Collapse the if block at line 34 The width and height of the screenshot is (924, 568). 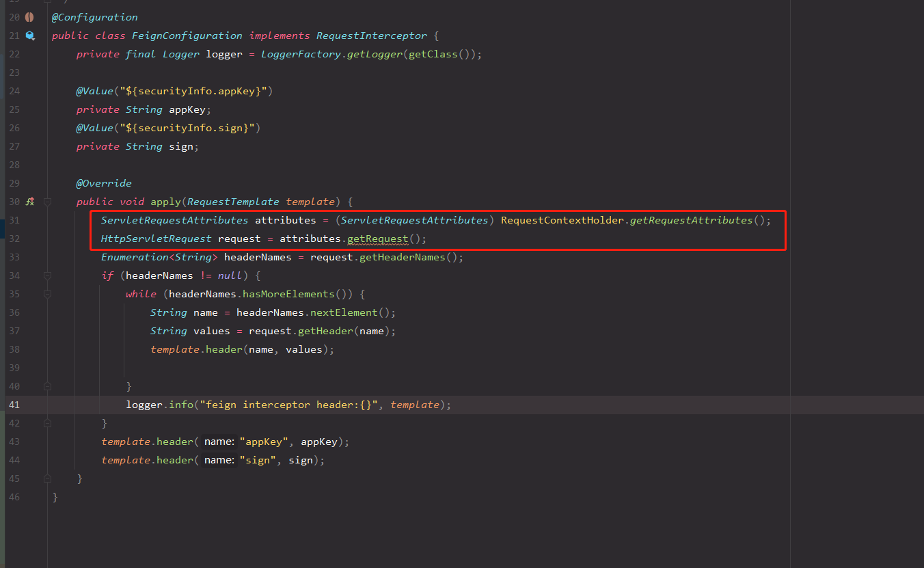tap(47, 275)
